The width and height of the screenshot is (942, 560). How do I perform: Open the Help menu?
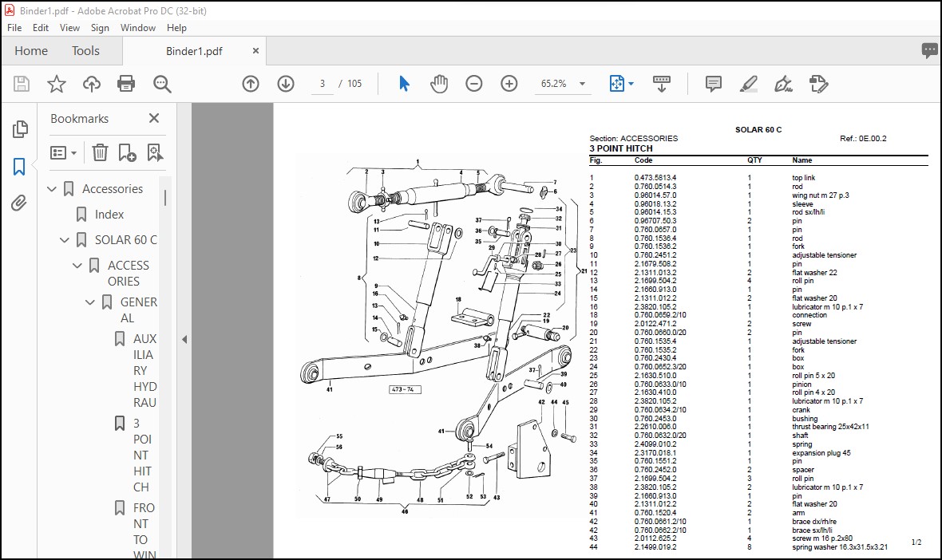(x=176, y=28)
